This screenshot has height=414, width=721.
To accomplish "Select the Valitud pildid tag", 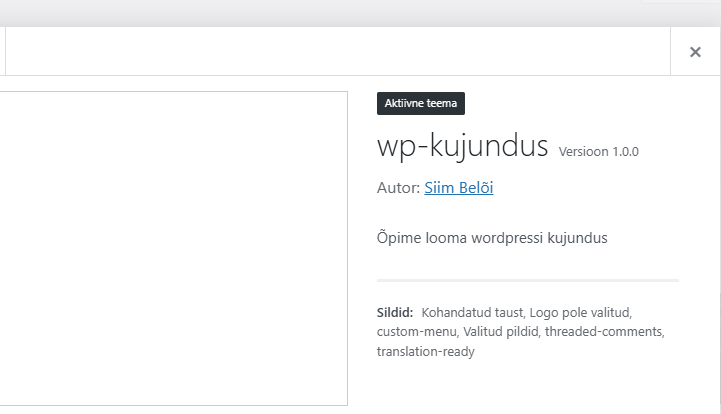I will (502, 331).
